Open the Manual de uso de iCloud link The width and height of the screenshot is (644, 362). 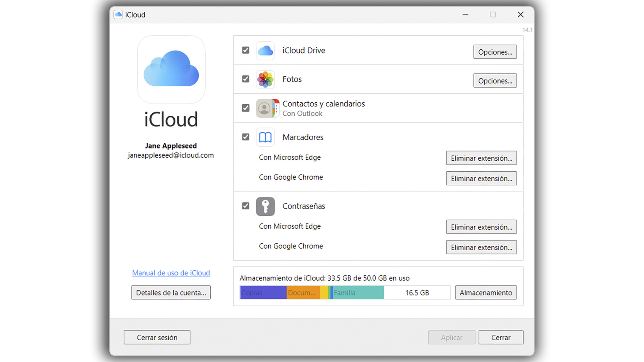pyautogui.click(x=171, y=273)
